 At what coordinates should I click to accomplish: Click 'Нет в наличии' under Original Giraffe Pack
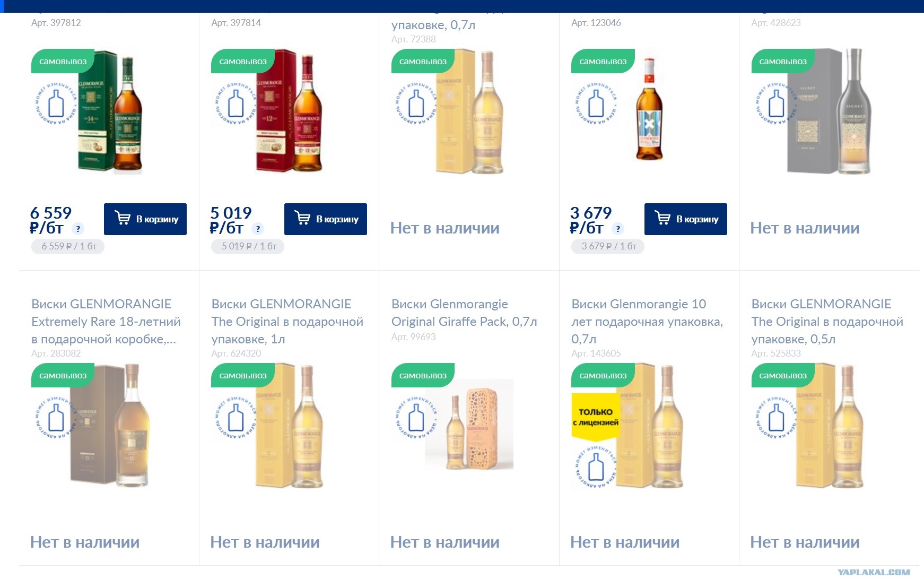(x=445, y=542)
